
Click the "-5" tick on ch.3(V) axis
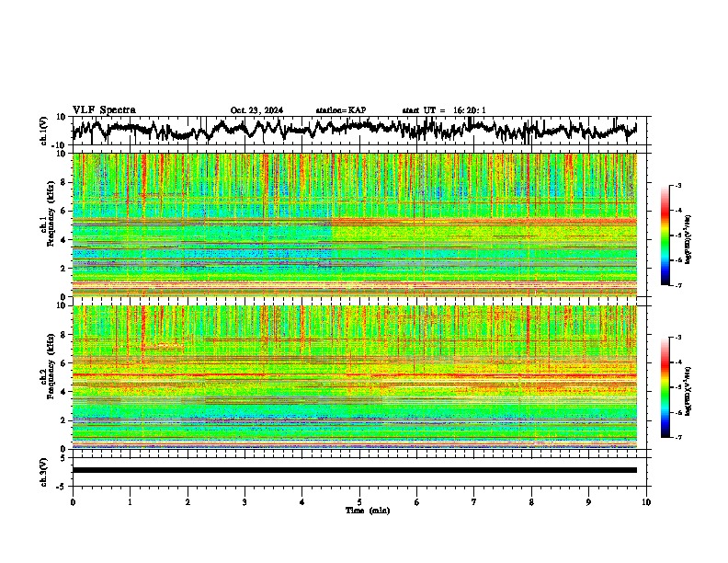62,487
